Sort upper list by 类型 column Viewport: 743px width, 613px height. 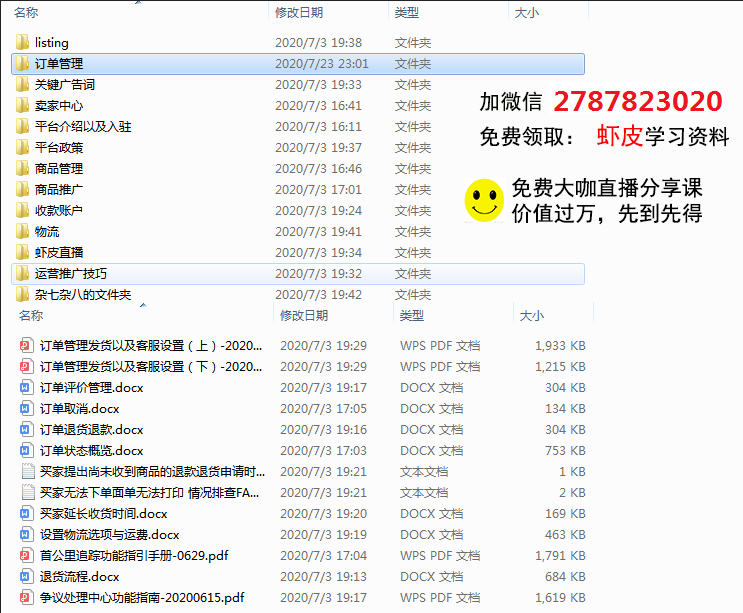(x=407, y=13)
